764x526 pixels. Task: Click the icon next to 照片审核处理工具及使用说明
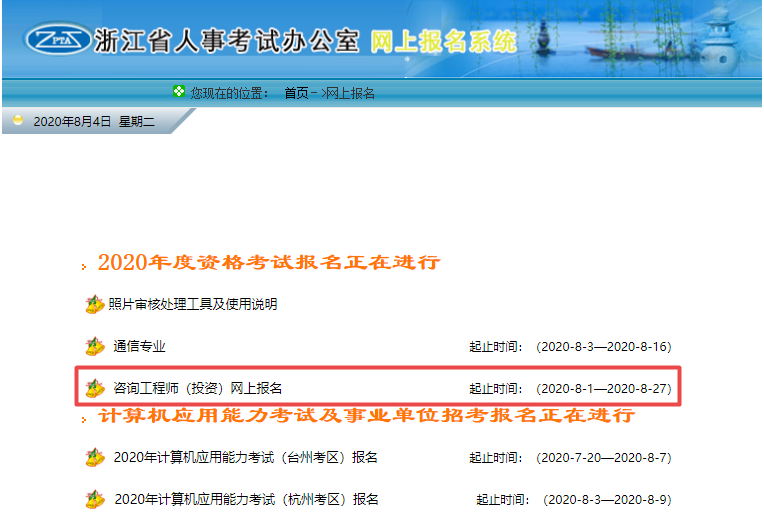tap(95, 304)
